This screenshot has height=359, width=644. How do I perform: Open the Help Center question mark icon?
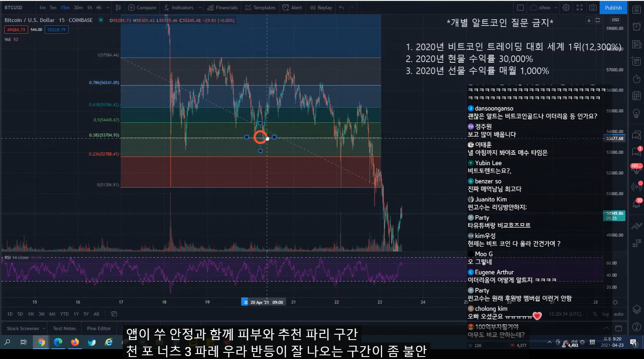(x=637, y=326)
